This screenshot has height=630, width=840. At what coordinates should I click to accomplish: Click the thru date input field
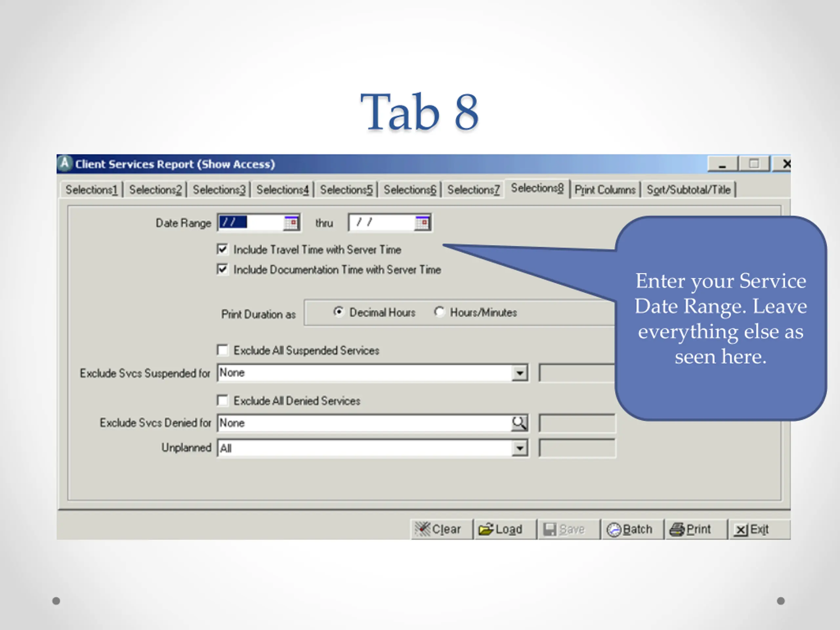[382, 223]
